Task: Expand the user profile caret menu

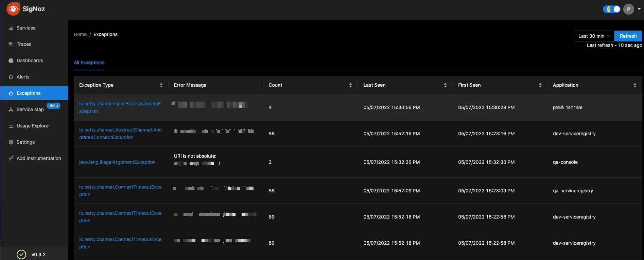Action: click(x=639, y=9)
